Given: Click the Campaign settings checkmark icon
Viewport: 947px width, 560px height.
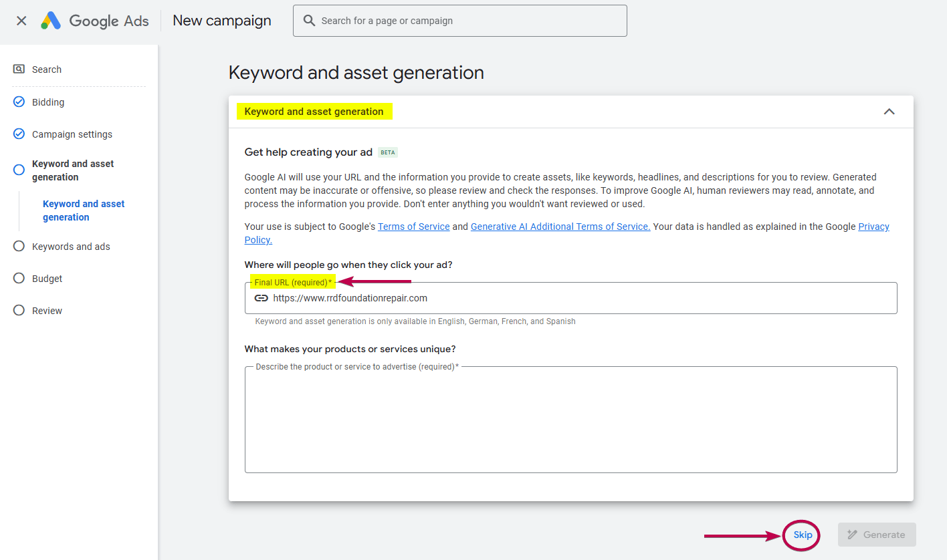Looking at the screenshot, I should click(x=19, y=134).
